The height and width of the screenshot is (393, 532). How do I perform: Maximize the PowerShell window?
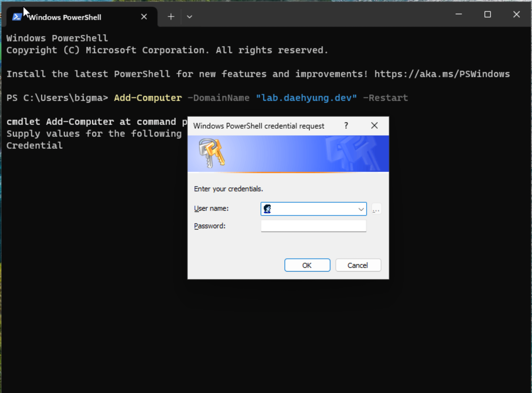pyautogui.click(x=487, y=14)
